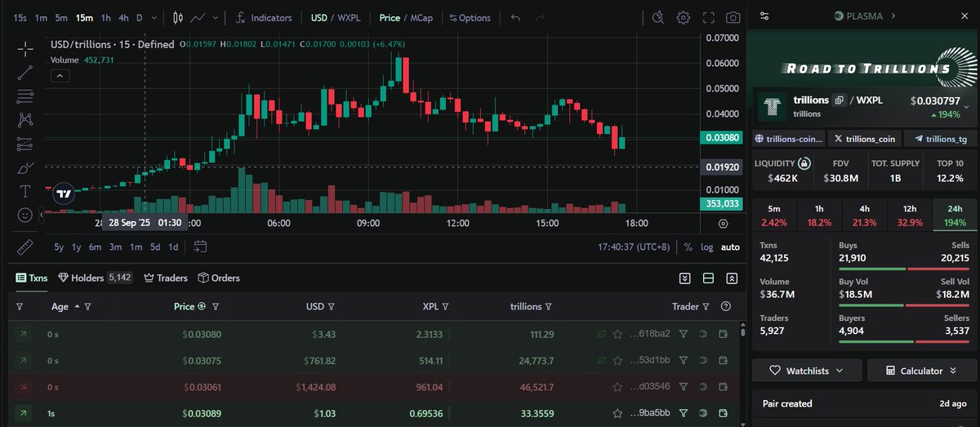Click the Indicators button
Image resolution: width=980 pixels, height=427 pixels.
point(264,17)
